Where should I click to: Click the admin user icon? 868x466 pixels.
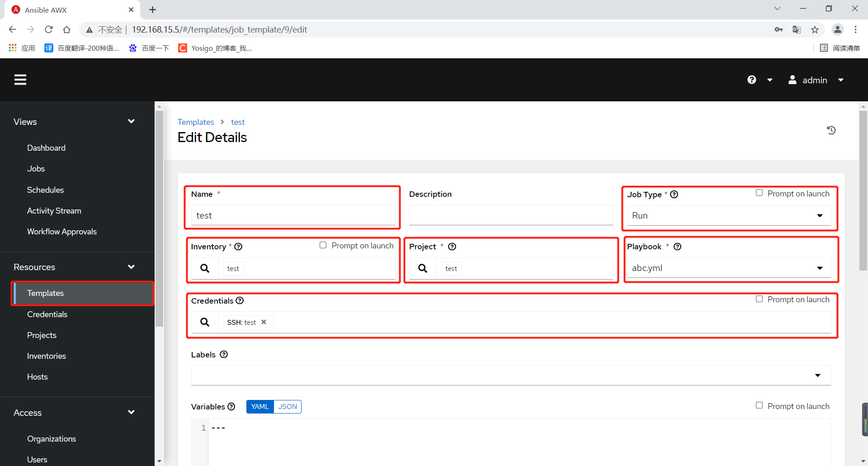point(792,80)
